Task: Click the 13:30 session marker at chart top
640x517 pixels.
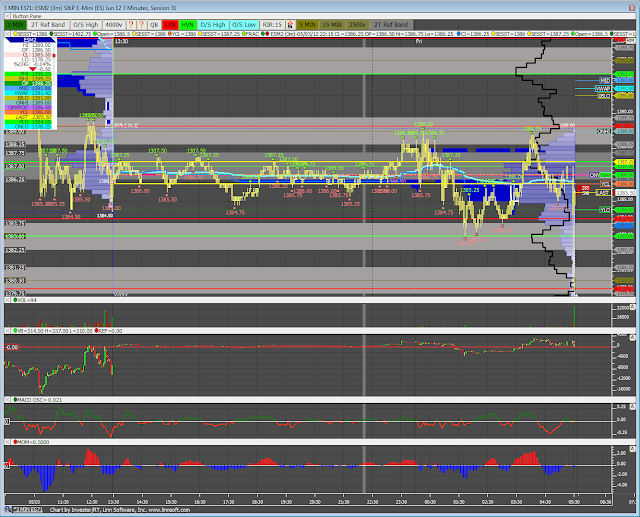Action: pos(121,41)
